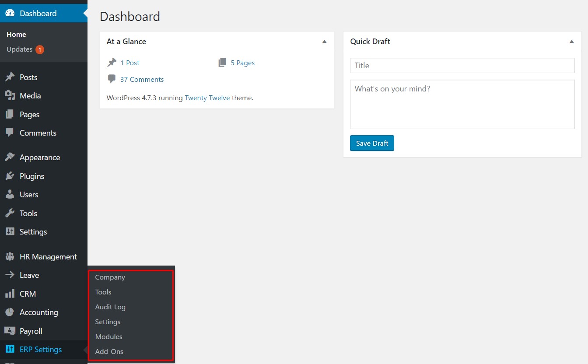Click the Appearance paintbrush icon

(x=10, y=157)
